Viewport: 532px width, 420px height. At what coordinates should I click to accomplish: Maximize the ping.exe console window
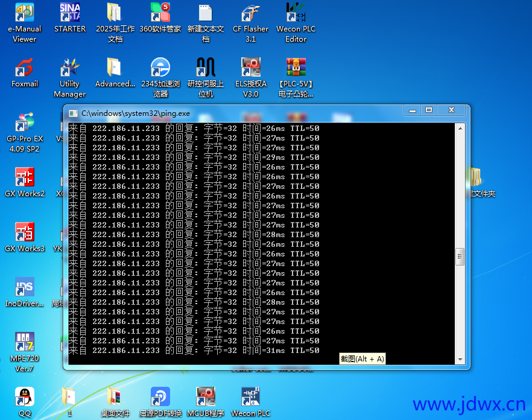pyautogui.click(x=429, y=110)
